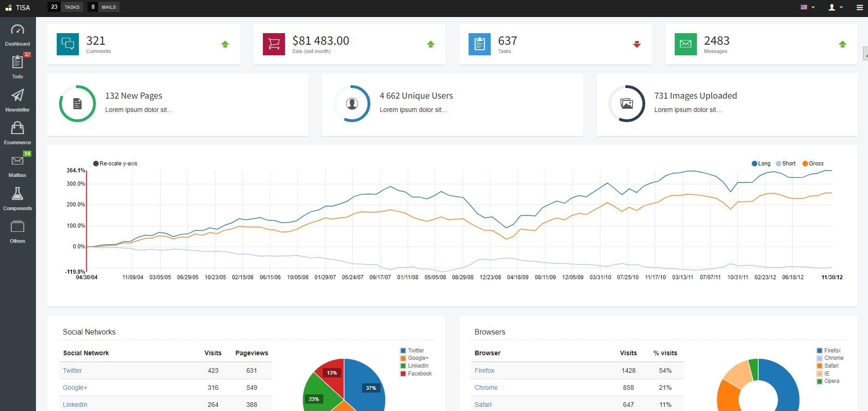Open the Chrome link in Browsers table
The height and width of the screenshot is (411, 868).
click(x=486, y=388)
